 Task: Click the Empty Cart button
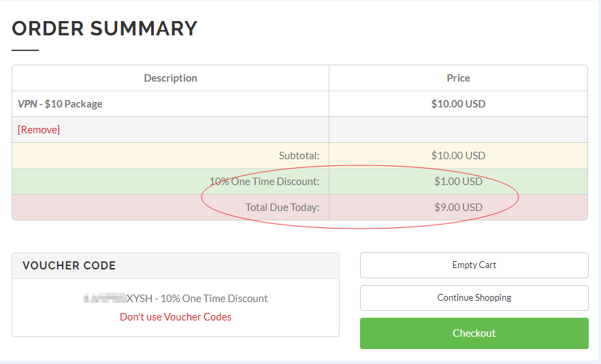pyautogui.click(x=474, y=265)
